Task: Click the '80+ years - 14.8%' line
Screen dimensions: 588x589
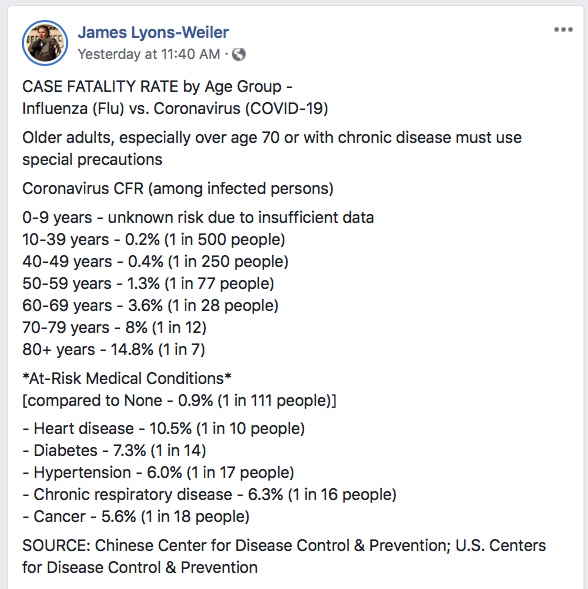Action: pyautogui.click(x=113, y=350)
